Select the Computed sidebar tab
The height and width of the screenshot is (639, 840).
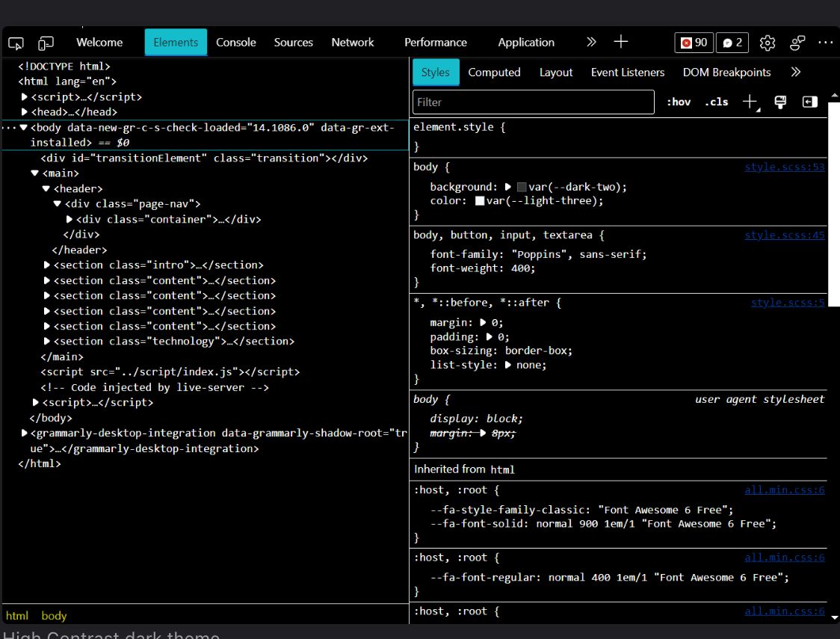click(494, 72)
